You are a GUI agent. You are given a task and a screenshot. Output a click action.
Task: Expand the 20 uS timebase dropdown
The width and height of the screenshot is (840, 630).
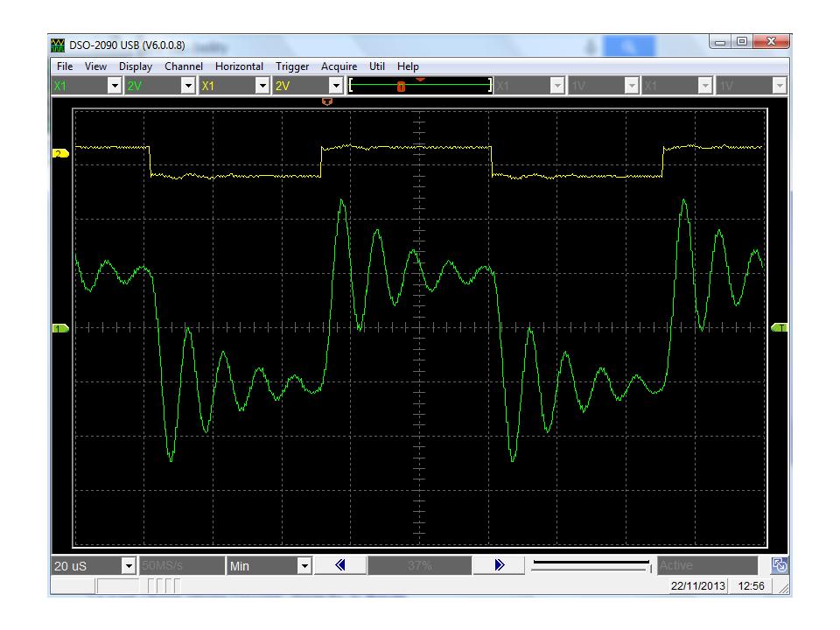point(128,566)
